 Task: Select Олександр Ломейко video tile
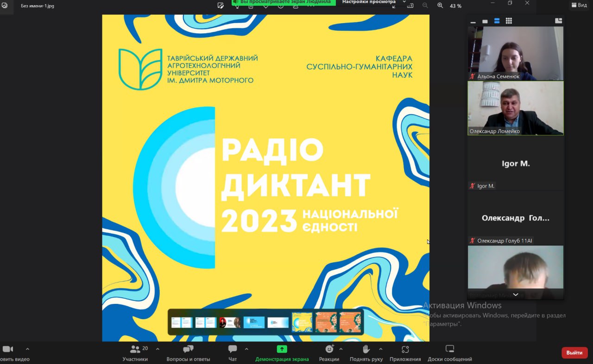coord(516,108)
